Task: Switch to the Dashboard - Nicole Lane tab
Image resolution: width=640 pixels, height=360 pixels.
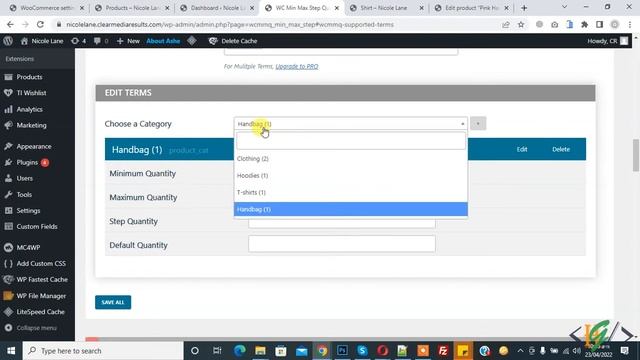Action: tap(217, 8)
